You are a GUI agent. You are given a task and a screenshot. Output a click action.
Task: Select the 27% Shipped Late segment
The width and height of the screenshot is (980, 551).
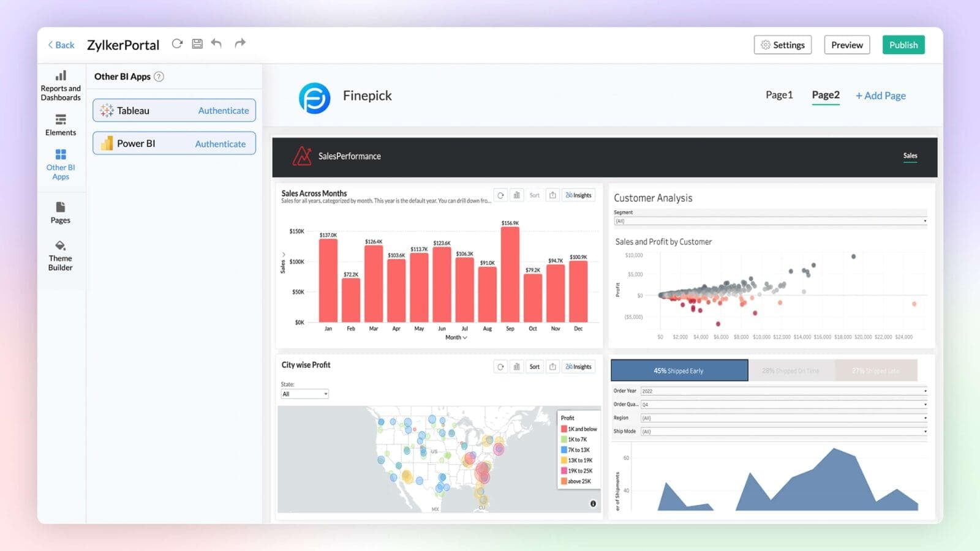876,370
